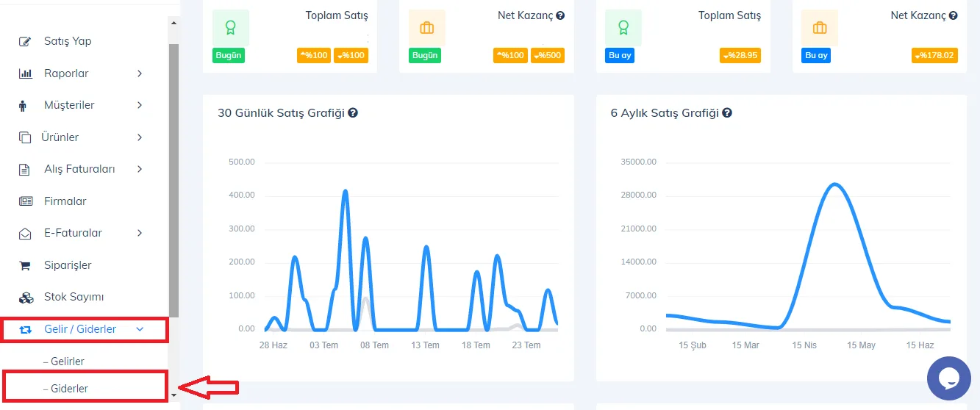This screenshot has width=980, height=410.
Task: Click the 30 Günlük Satış Grafiği title
Action: click(x=281, y=113)
